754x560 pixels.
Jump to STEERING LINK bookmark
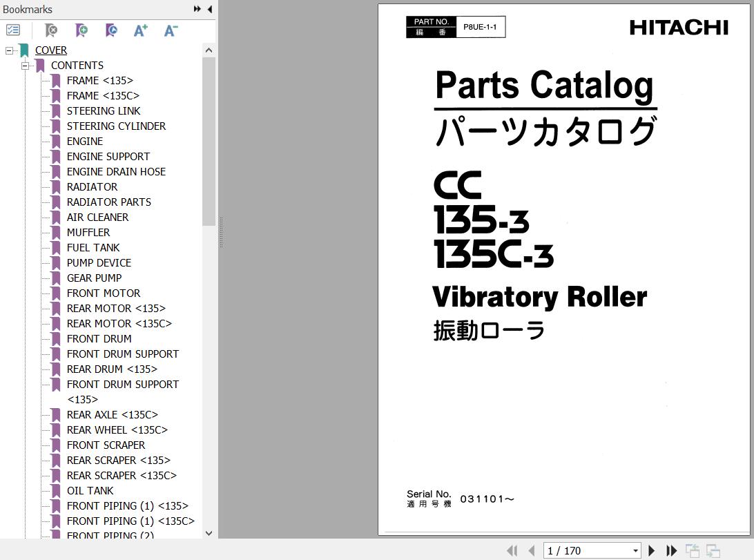pyautogui.click(x=104, y=111)
